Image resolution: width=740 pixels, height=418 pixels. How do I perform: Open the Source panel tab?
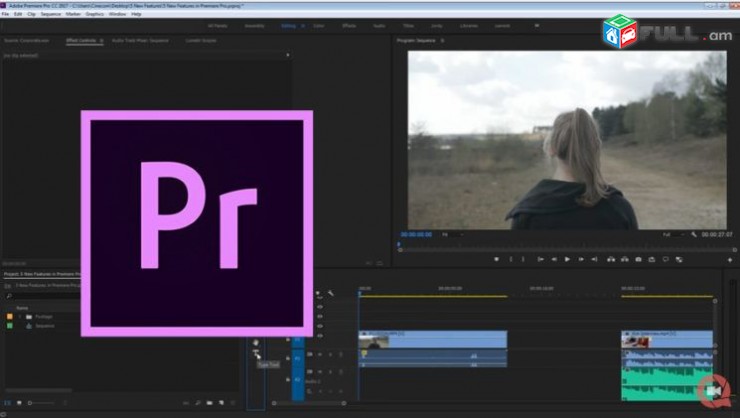tap(26, 41)
